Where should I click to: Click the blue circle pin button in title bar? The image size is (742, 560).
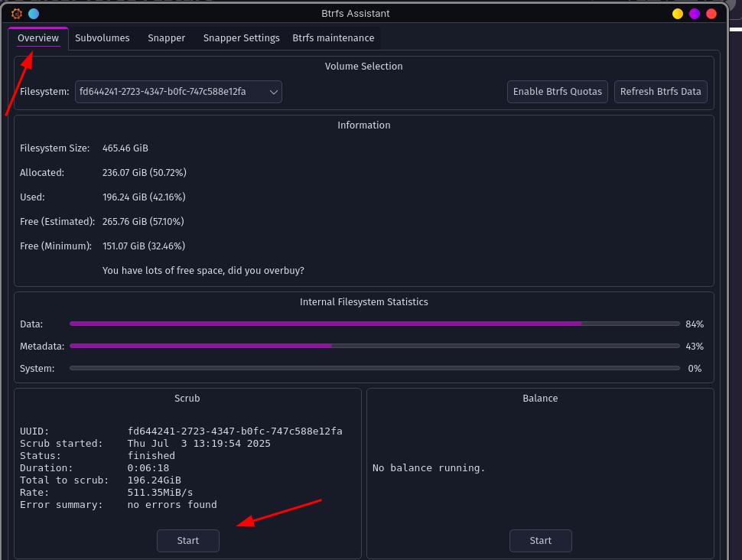pos(34,14)
